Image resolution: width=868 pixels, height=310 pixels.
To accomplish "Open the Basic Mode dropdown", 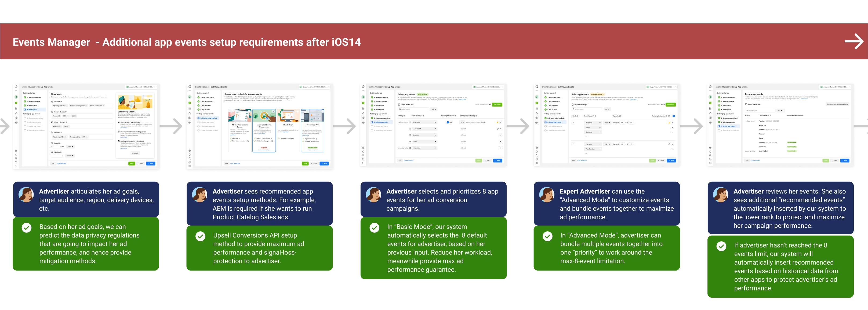I will 423,94.
